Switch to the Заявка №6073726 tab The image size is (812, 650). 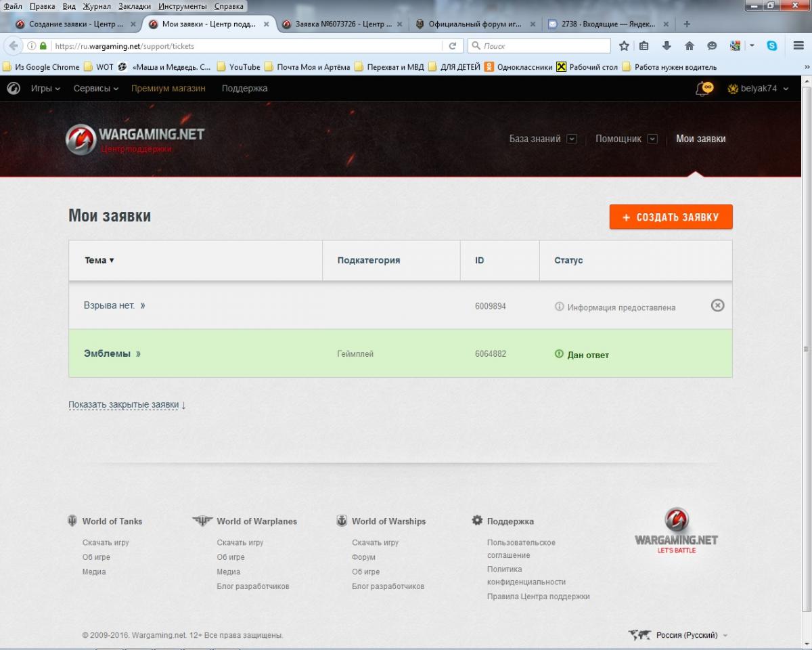pos(343,24)
